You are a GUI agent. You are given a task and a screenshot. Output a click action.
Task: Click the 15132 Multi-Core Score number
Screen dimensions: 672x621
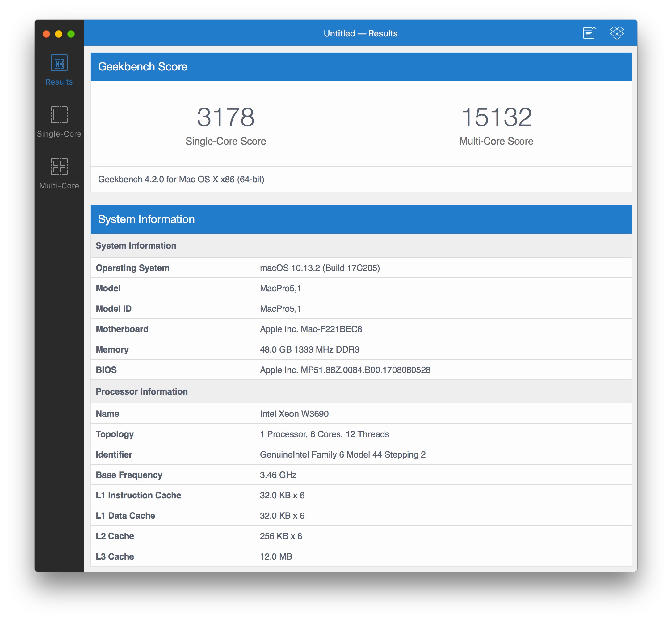point(496,117)
